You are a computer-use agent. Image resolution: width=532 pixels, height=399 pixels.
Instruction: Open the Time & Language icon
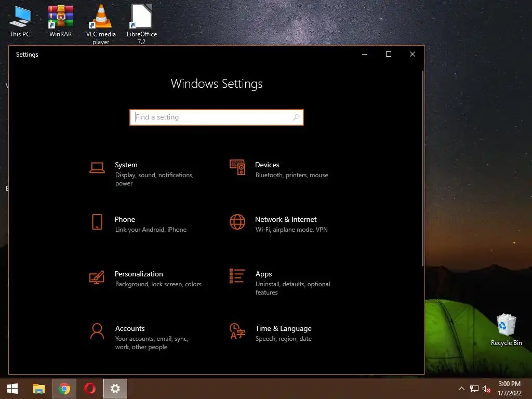(237, 331)
